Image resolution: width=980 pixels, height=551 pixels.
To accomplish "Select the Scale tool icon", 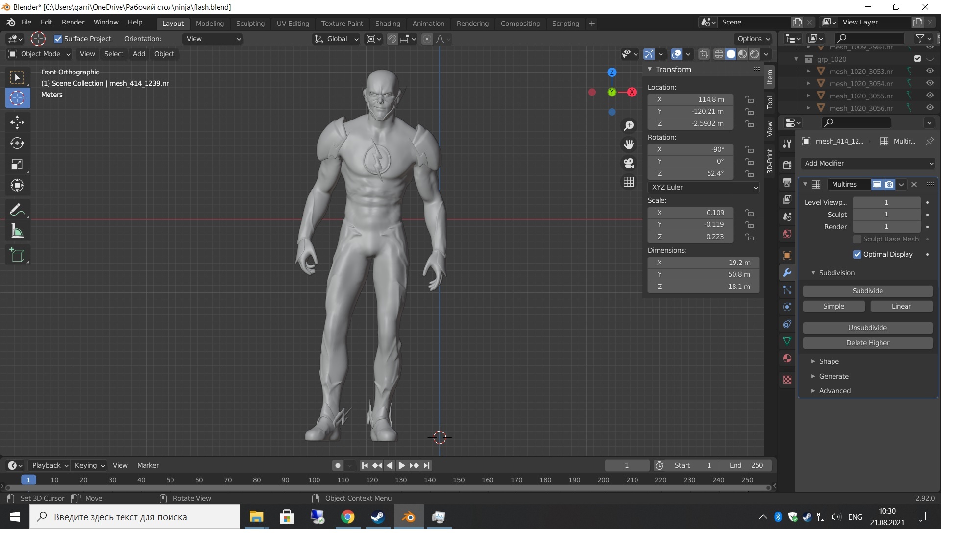I will point(17,164).
